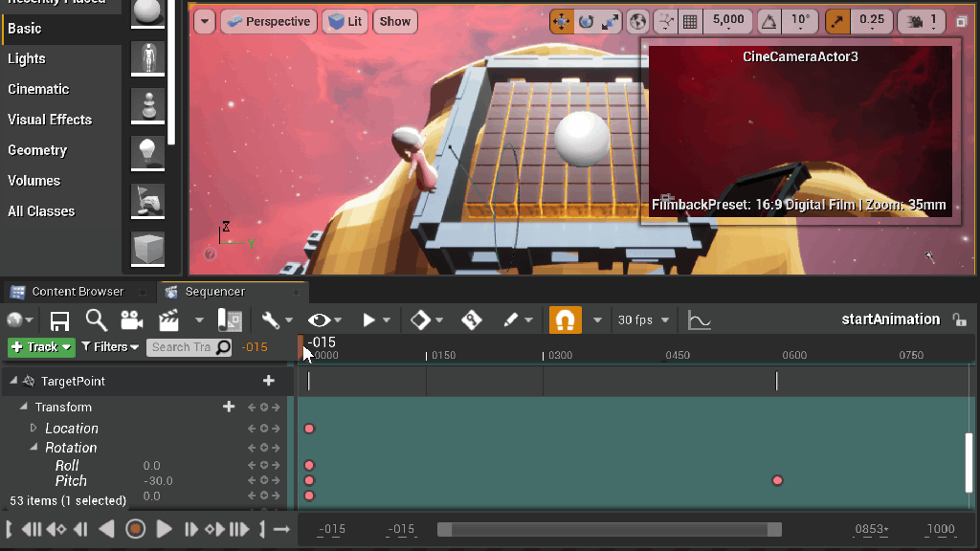Select the rotate gizmo tool in viewport
The image size is (980, 551).
pyautogui.click(x=586, y=20)
